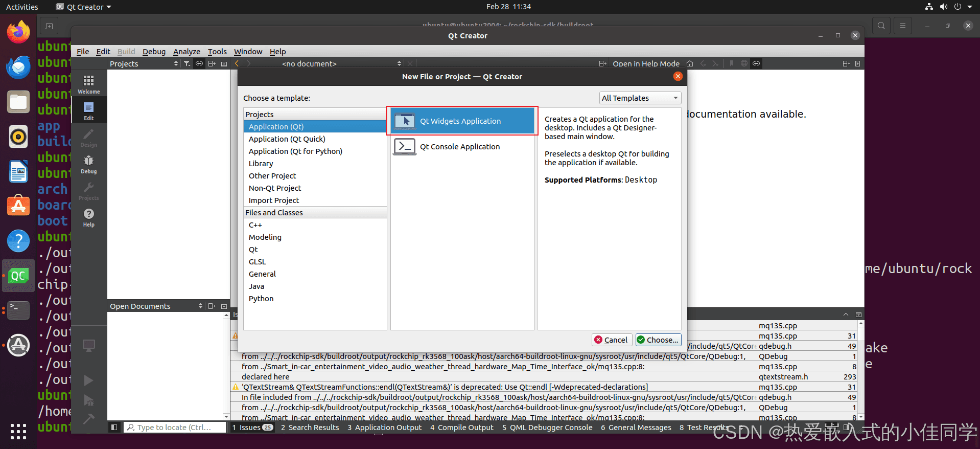Click the Choose... button

click(x=658, y=340)
